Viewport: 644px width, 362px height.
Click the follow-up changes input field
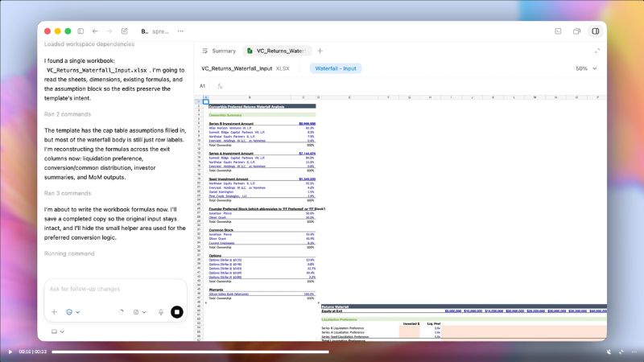113,289
